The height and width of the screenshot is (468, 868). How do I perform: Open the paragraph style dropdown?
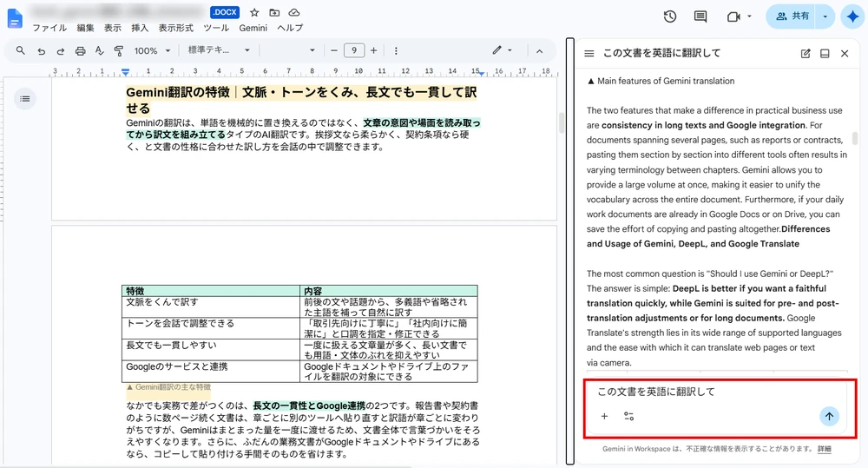[x=219, y=50]
